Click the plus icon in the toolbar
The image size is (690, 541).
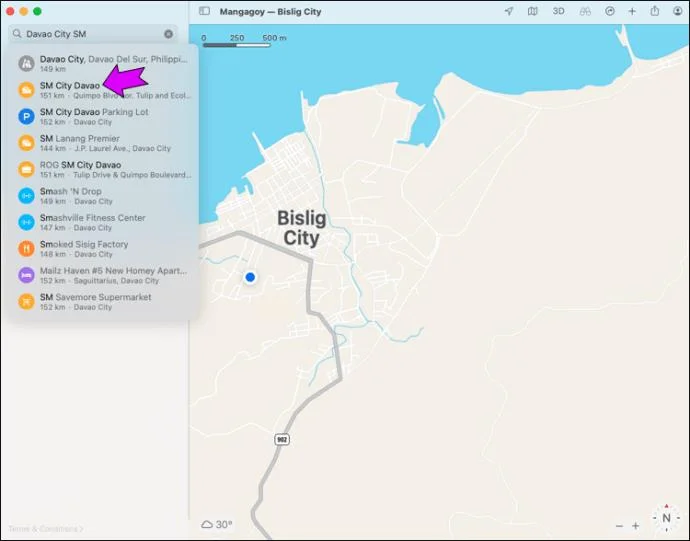632,11
